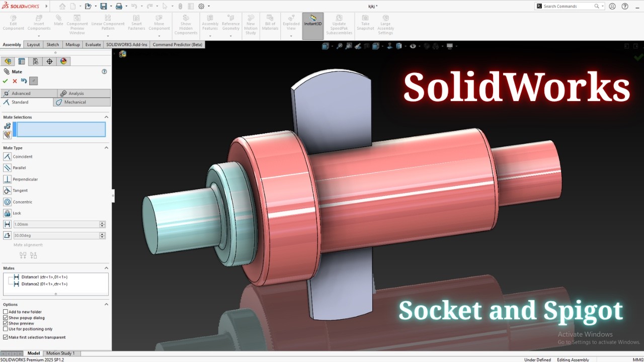Switch to the Sketch ribbon tab
The width and height of the screenshot is (644, 362).
(x=53, y=44)
